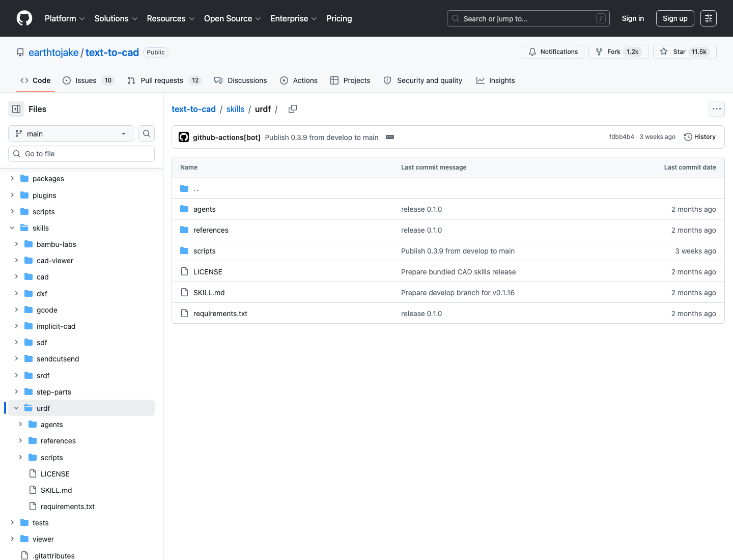Open the GitHub homepage logo

pos(24,18)
